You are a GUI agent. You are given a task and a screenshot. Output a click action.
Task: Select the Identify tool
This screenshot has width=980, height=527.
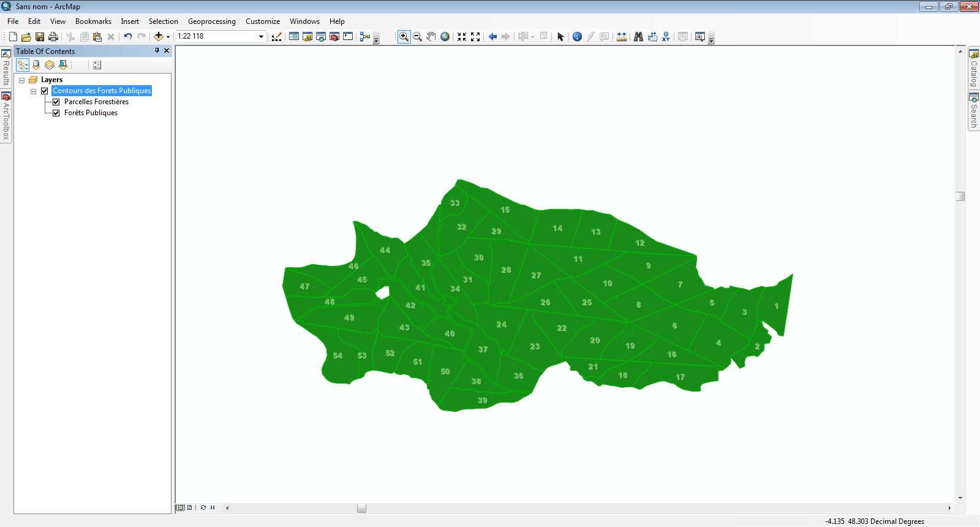click(577, 37)
